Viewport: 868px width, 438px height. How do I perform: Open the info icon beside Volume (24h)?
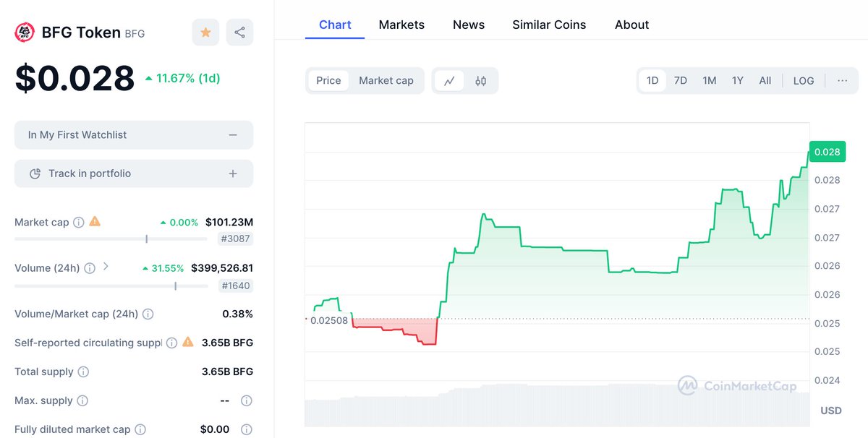point(89,268)
